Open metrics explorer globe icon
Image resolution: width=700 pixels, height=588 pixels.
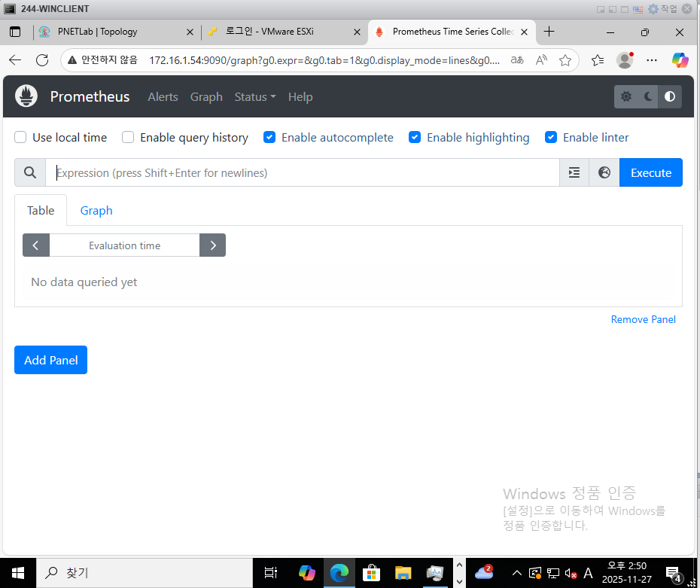tap(604, 172)
